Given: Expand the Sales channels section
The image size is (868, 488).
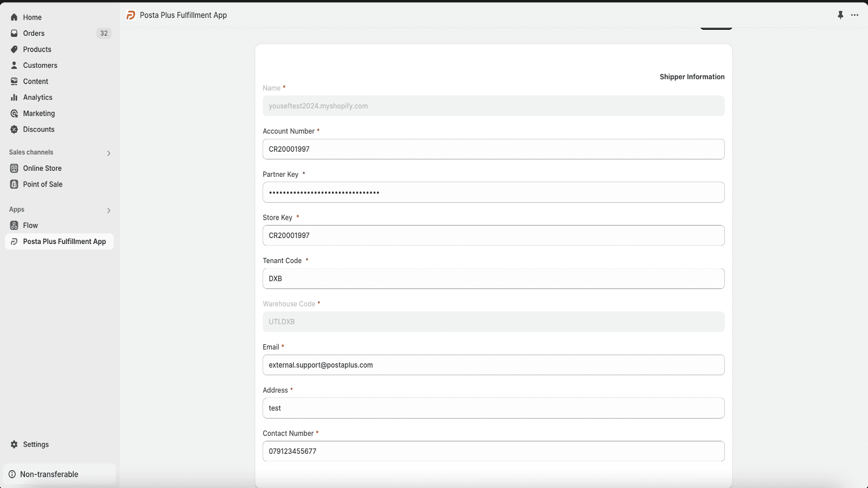Looking at the screenshot, I should tap(108, 153).
